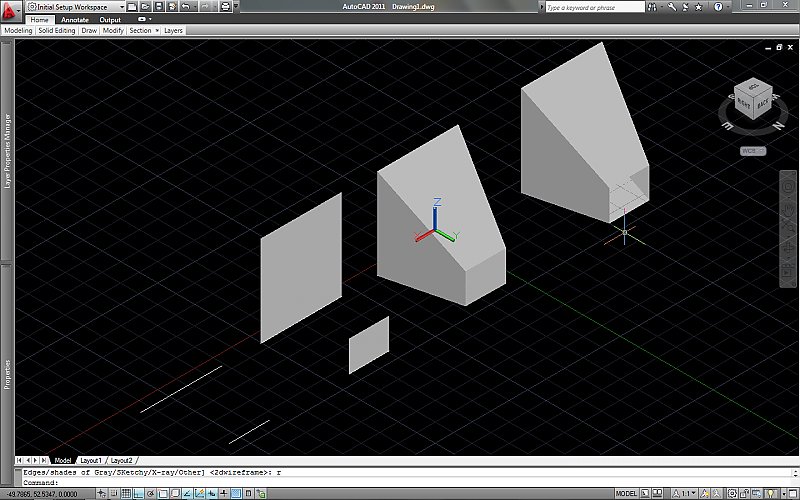This screenshot has width=800, height=500.
Task: Expand the quick access toolbar customize arrow
Action: pos(236,7)
